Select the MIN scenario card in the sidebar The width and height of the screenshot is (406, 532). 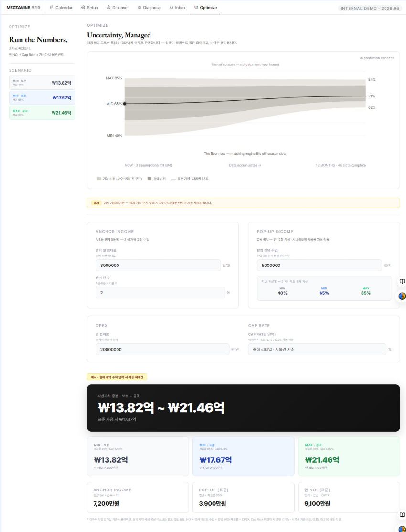point(42,83)
